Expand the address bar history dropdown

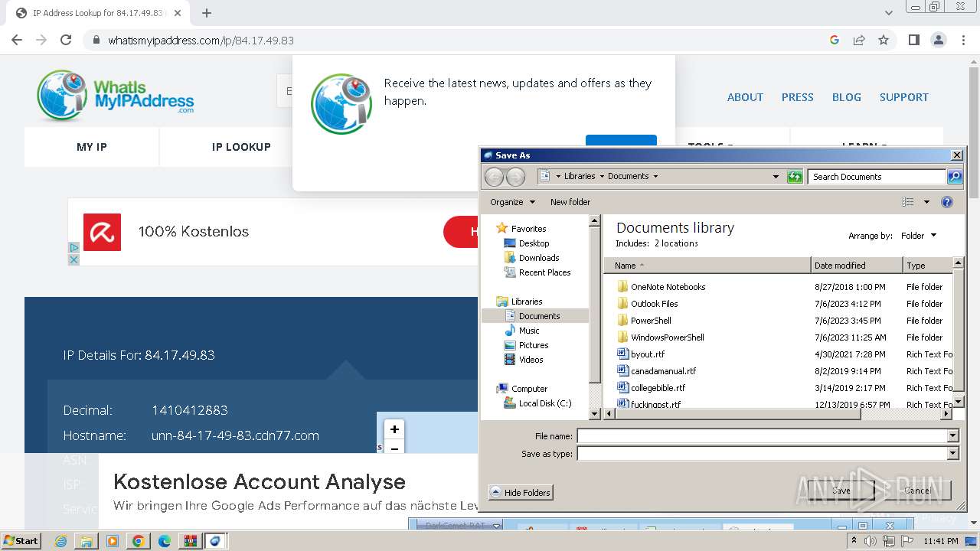coord(776,177)
